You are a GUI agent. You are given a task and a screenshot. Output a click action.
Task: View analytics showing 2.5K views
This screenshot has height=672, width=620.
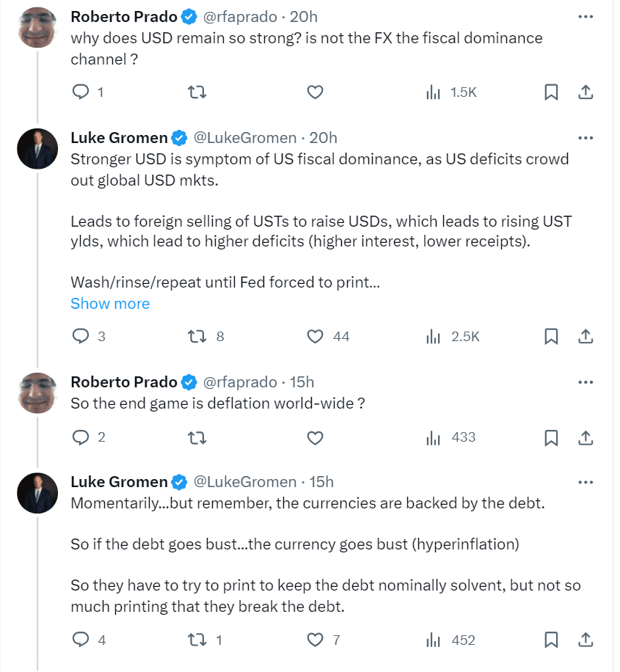click(x=453, y=337)
